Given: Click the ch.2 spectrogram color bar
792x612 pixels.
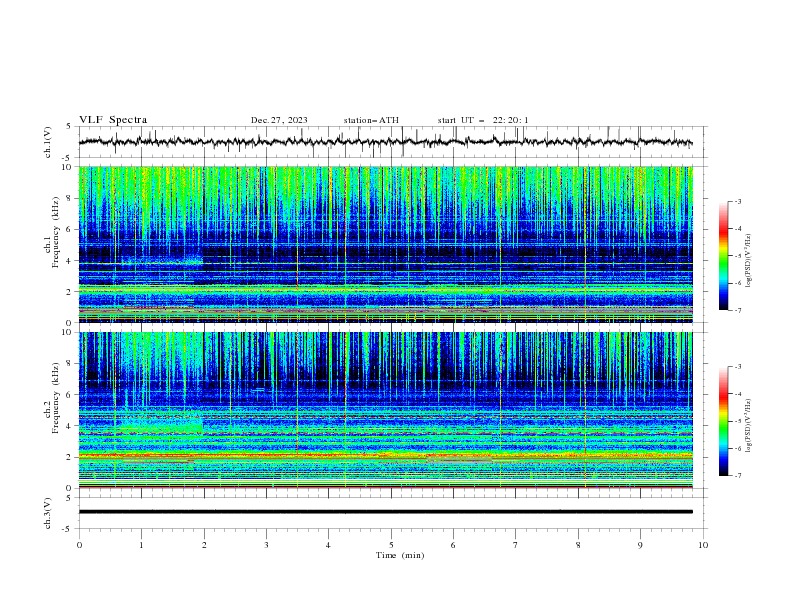Looking at the screenshot, I should coord(724,421).
